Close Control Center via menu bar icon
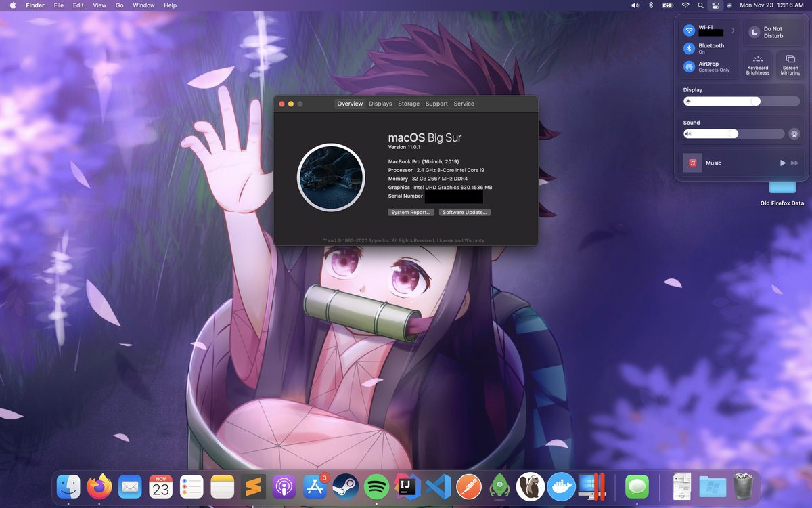The image size is (812, 508). coord(715,5)
